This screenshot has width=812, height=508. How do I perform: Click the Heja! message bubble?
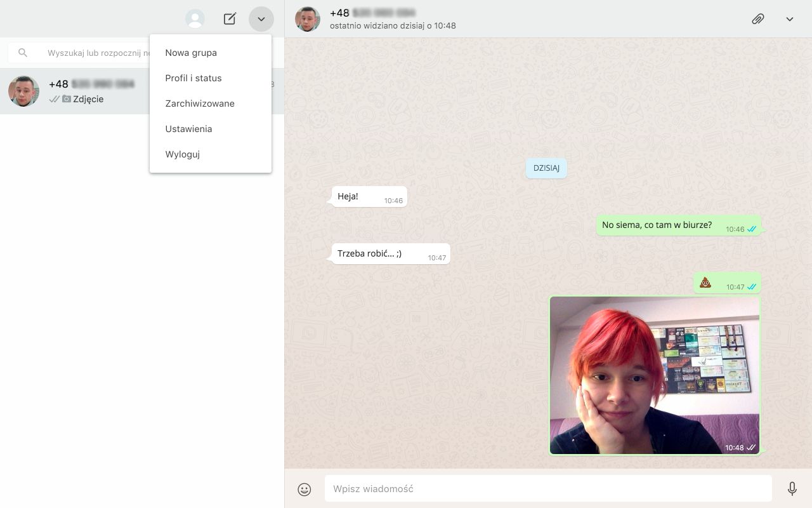point(368,197)
